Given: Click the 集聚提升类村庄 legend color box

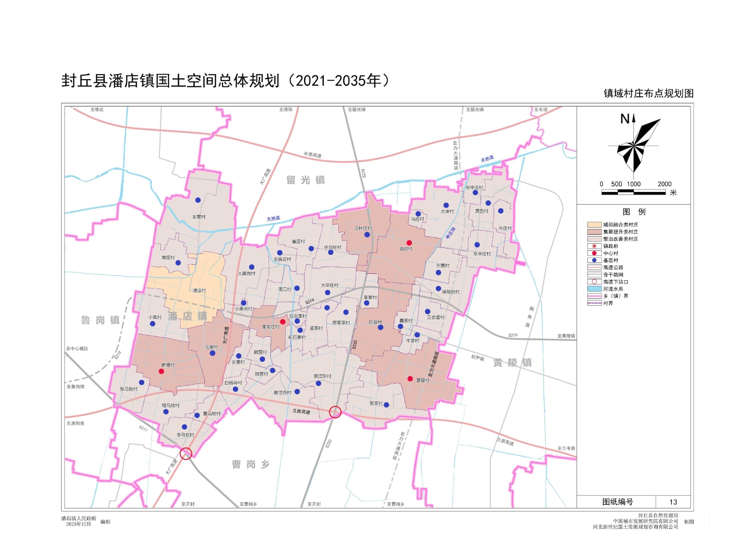Looking at the screenshot, I should [594, 232].
